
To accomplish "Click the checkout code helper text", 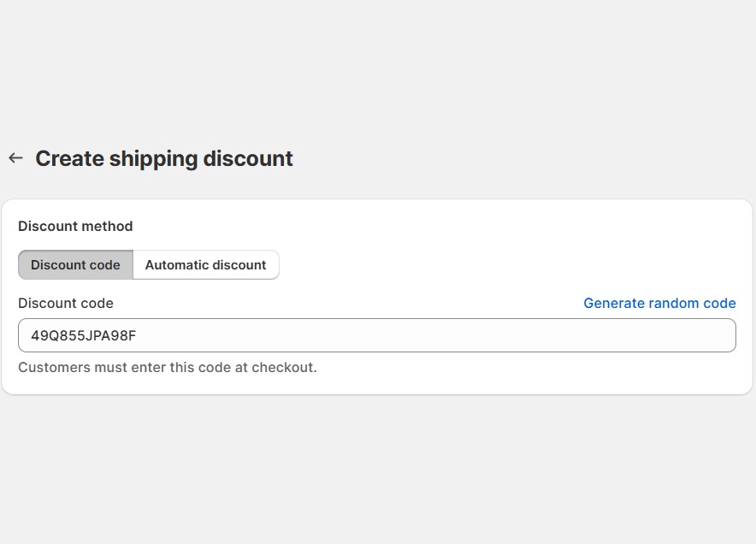I will point(168,368).
